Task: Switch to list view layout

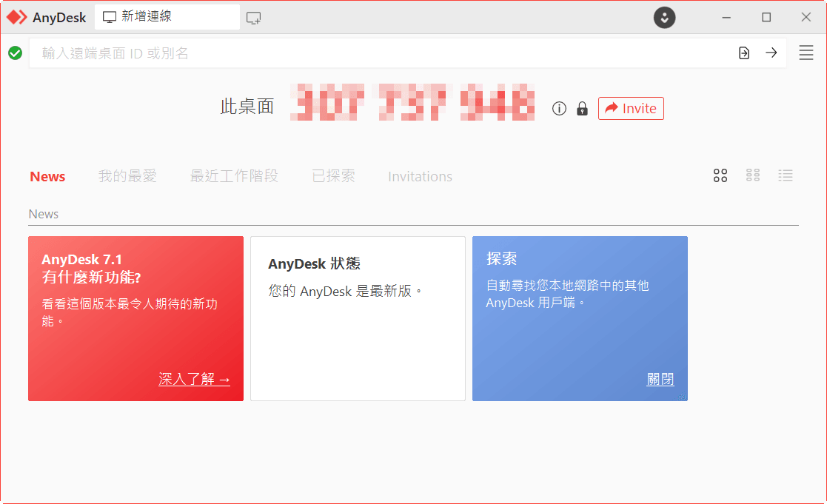Action: click(786, 175)
